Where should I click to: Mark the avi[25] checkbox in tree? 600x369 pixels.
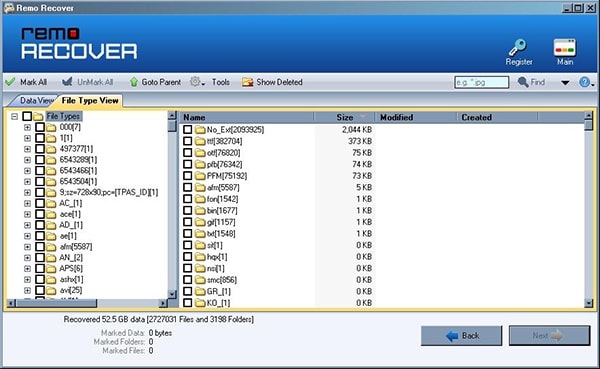pos(40,290)
